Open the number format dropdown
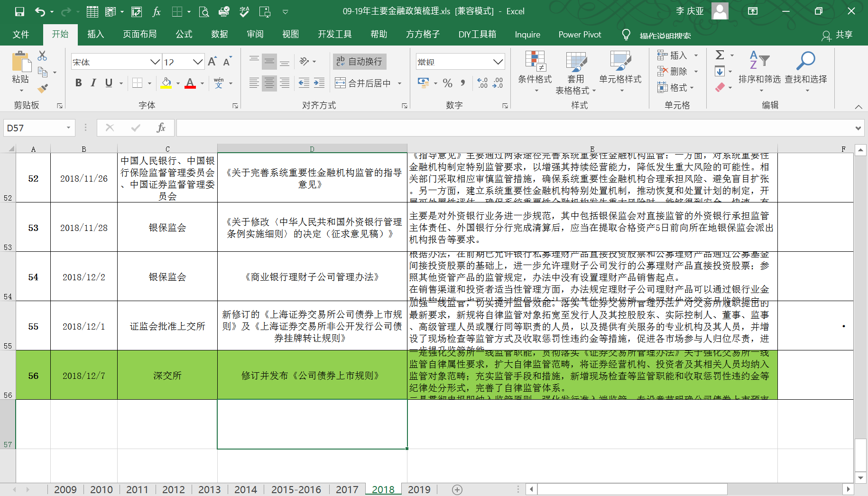868x496 pixels. pos(498,62)
